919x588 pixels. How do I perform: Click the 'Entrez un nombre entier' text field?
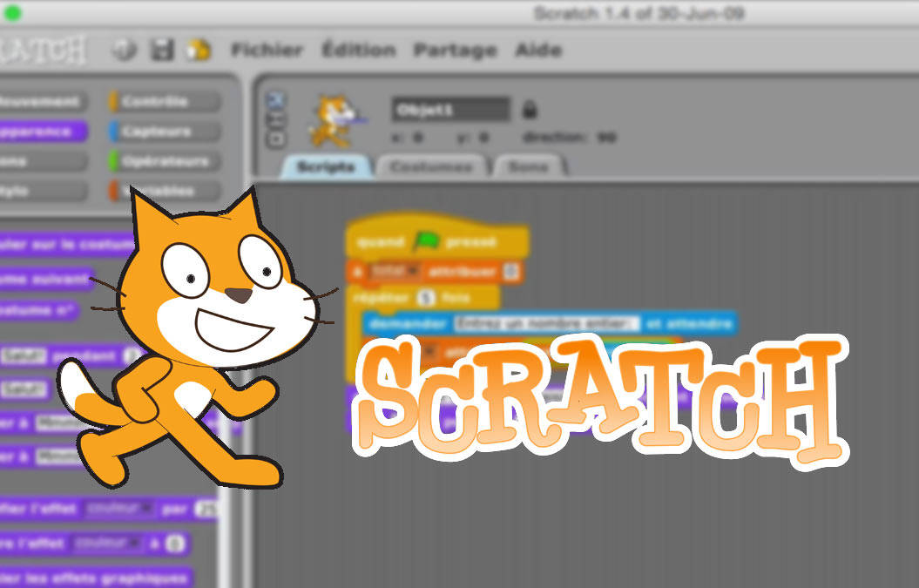click(547, 323)
